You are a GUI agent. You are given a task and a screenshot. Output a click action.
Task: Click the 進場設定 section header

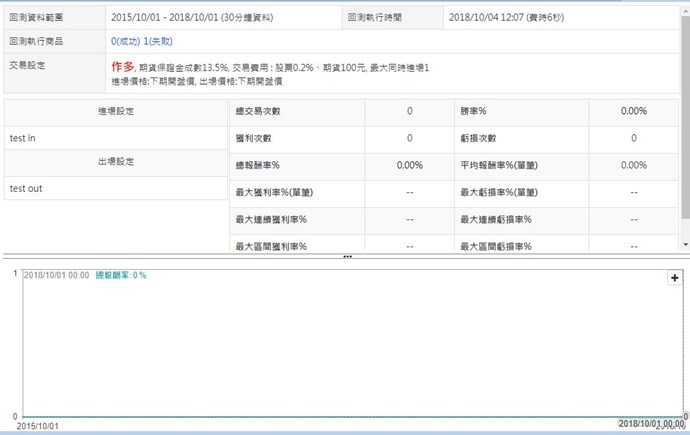116,112
